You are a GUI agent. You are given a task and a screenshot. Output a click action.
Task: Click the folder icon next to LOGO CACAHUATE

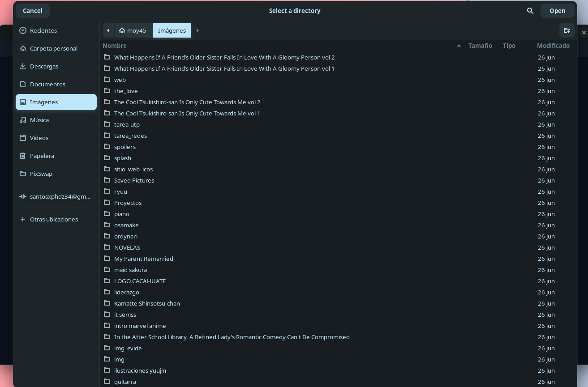107,281
